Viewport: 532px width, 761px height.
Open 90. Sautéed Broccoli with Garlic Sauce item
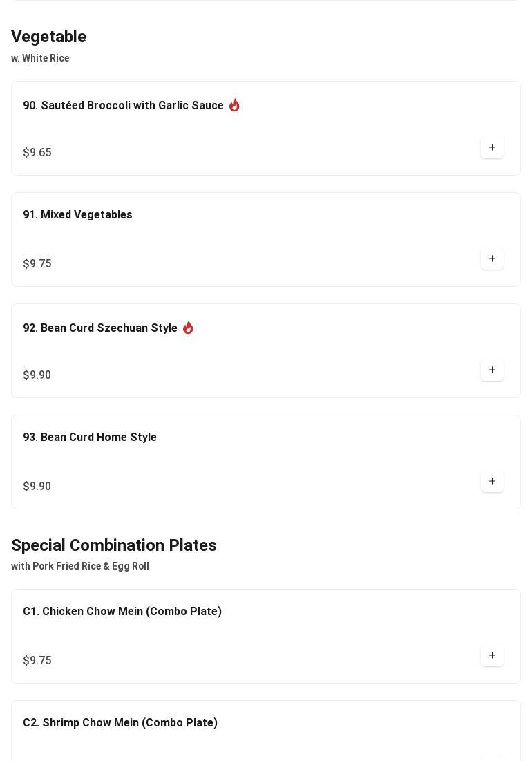coord(123,106)
